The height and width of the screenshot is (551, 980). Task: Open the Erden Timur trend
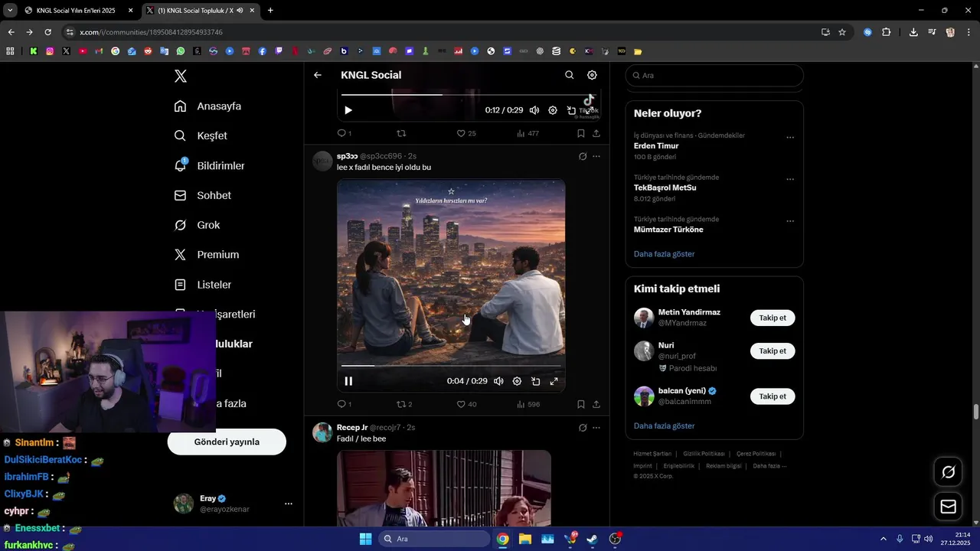(x=656, y=146)
